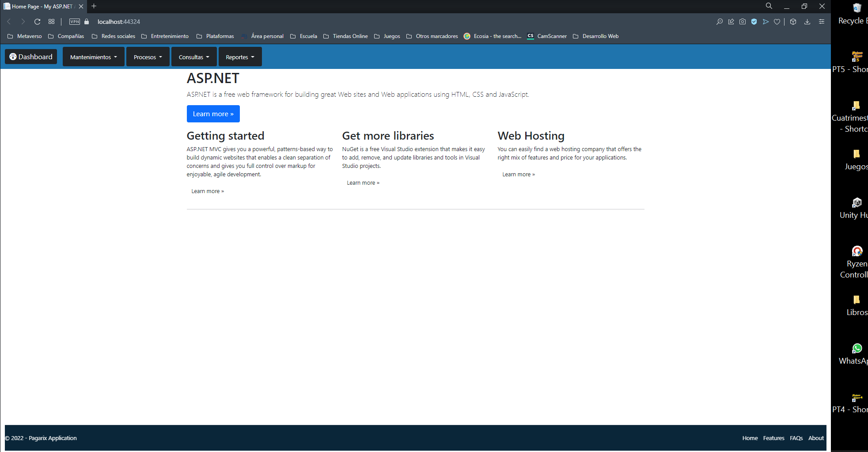Open the tab tiling grid icon

pos(51,21)
